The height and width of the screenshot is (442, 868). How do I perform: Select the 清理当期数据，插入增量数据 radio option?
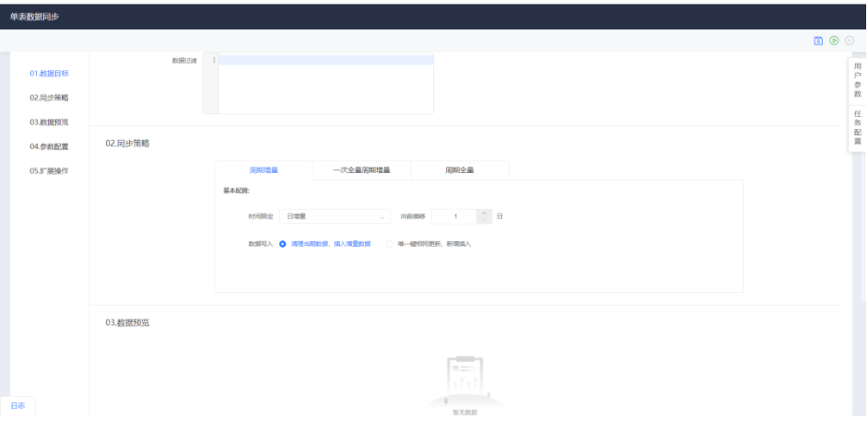pyautogui.click(x=283, y=244)
